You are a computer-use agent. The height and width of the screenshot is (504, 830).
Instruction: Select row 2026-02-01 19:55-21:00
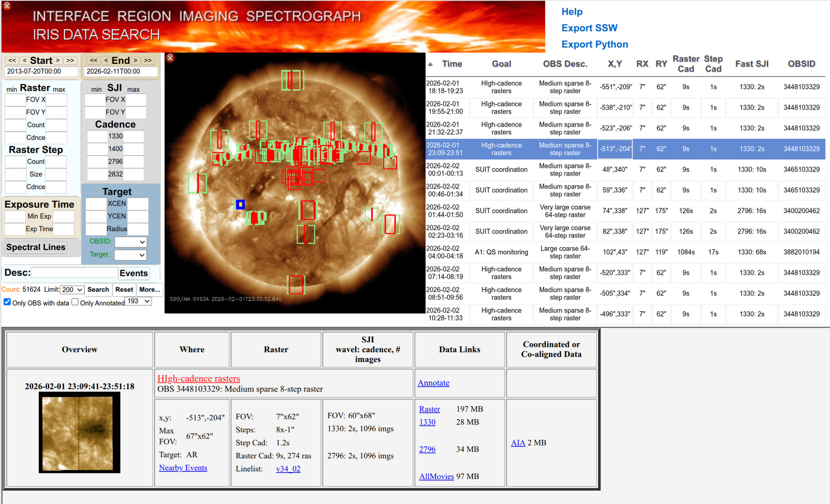coord(626,108)
